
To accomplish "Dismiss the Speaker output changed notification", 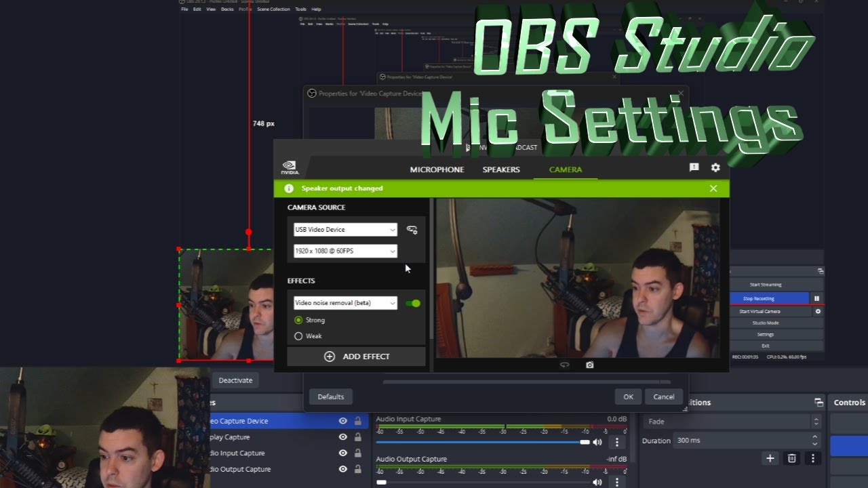I will 713,188.
